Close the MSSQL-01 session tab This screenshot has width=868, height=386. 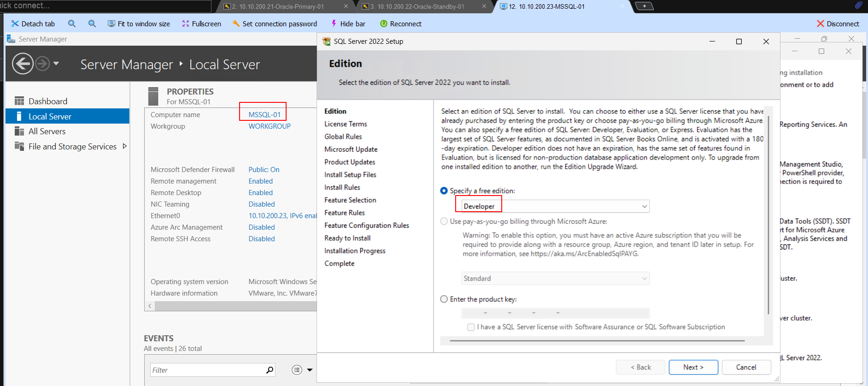622,6
